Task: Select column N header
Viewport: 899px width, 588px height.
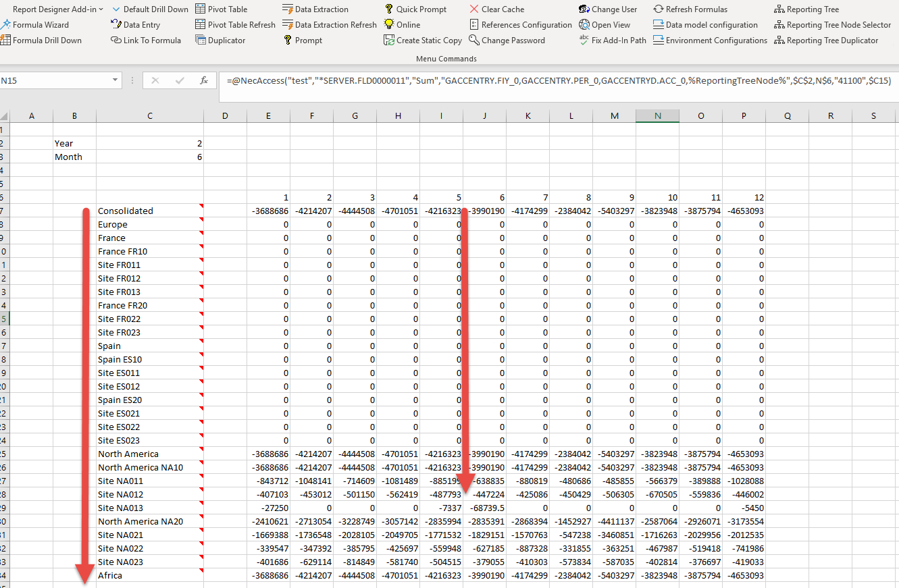Action: pos(657,116)
